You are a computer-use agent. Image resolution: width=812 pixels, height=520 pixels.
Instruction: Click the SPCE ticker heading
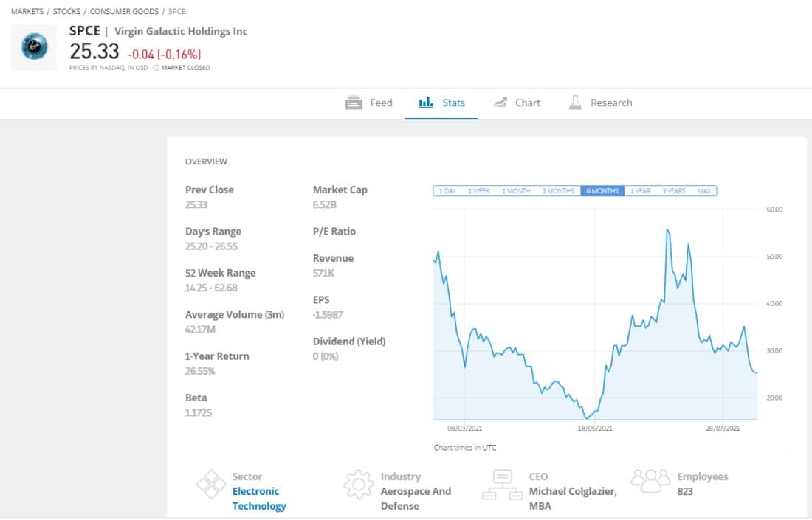click(85, 31)
